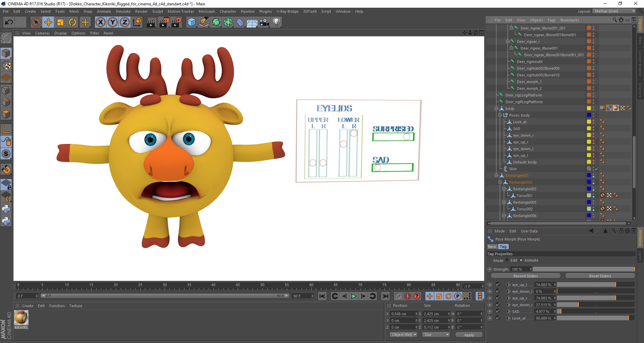The width and height of the screenshot is (644, 343).
Task: Open User Data menu in Attributes
Action: click(529, 231)
